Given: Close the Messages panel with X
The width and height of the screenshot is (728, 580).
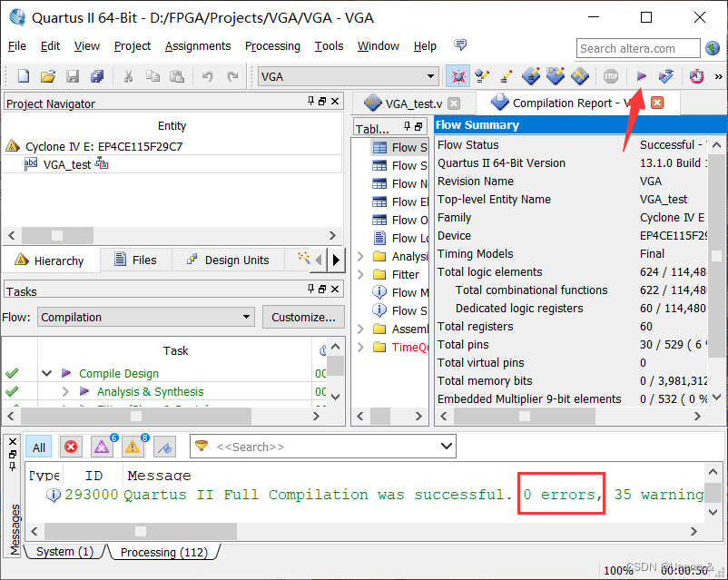Looking at the screenshot, I should (x=13, y=441).
